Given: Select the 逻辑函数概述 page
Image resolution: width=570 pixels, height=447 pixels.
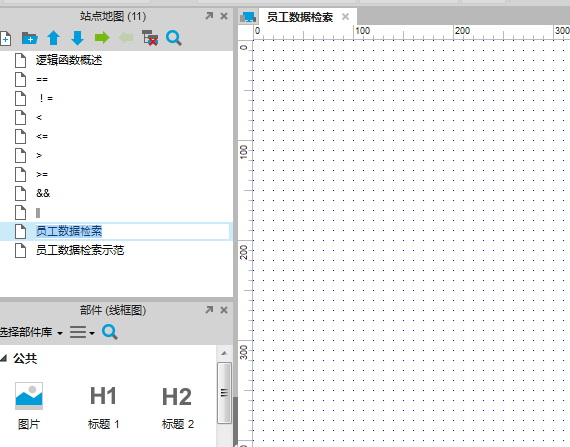Looking at the screenshot, I should pos(69,60).
